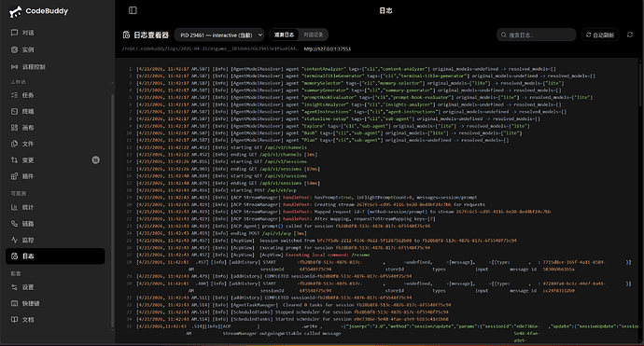The height and width of the screenshot is (346, 644).
Task: Click log line 1 about contentAnalyzer agent
Action: pyautogui.click(x=346, y=69)
